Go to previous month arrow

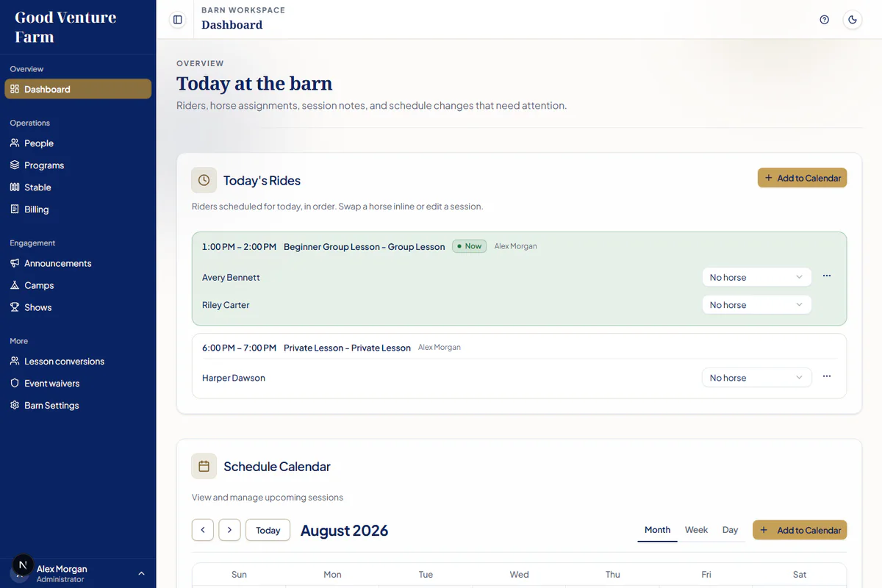click(203, 530)
